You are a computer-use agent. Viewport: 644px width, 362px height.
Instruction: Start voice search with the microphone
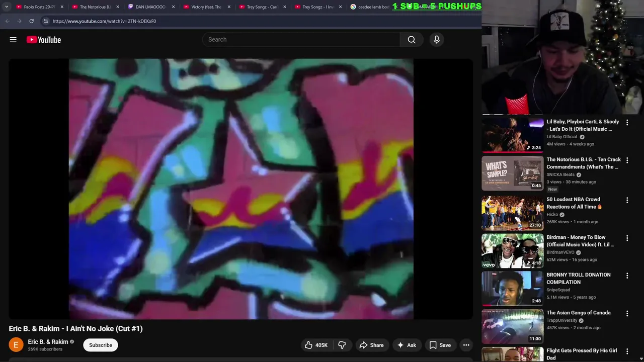[x=437, y=40]
